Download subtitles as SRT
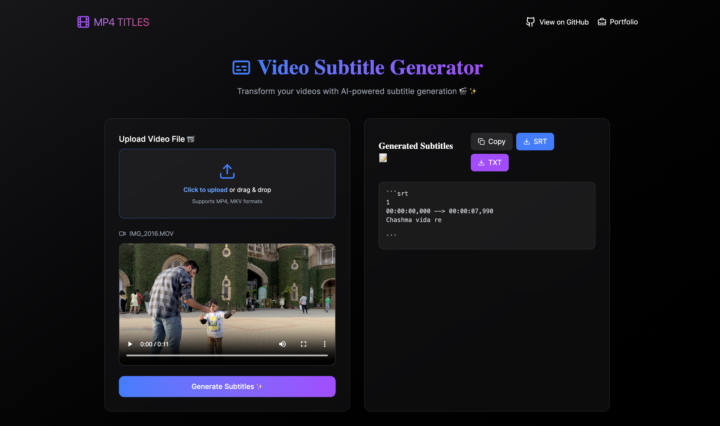The image size is (720, 426). 535,142
